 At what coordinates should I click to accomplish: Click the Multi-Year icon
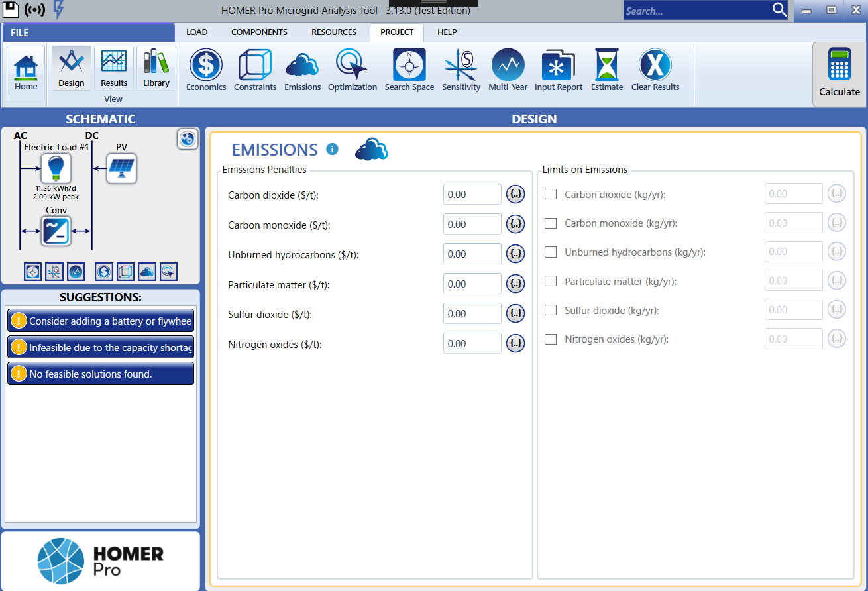tap(508, 70)
